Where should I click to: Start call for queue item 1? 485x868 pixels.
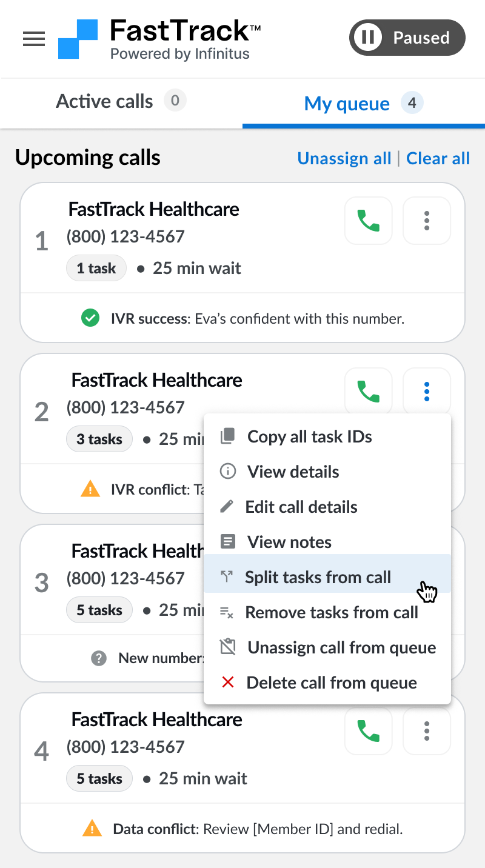coord(369,221)
